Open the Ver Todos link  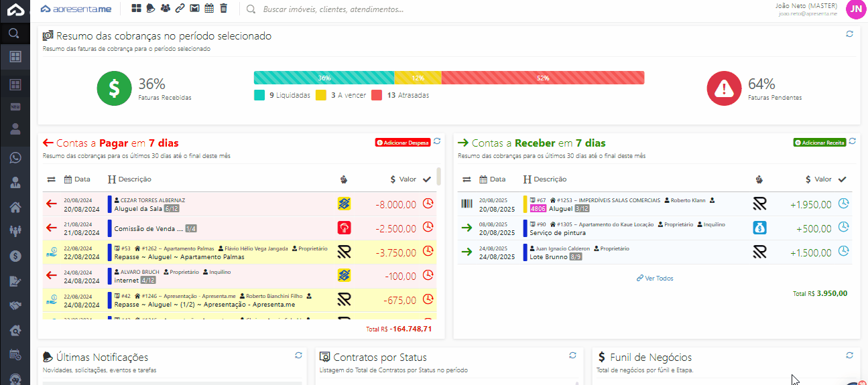[x=655, y=278]
